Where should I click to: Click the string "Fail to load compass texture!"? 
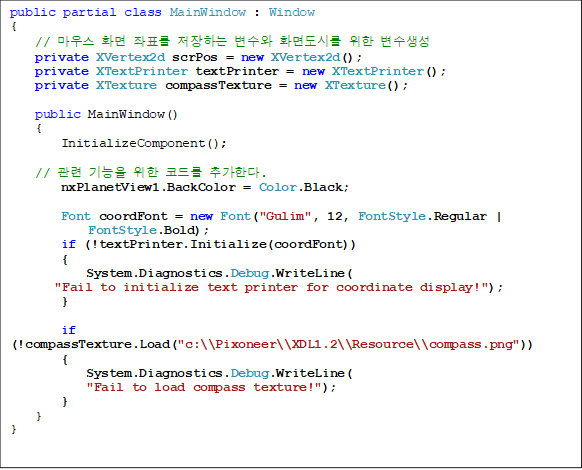pyautogui.click(x=204, y=387)
